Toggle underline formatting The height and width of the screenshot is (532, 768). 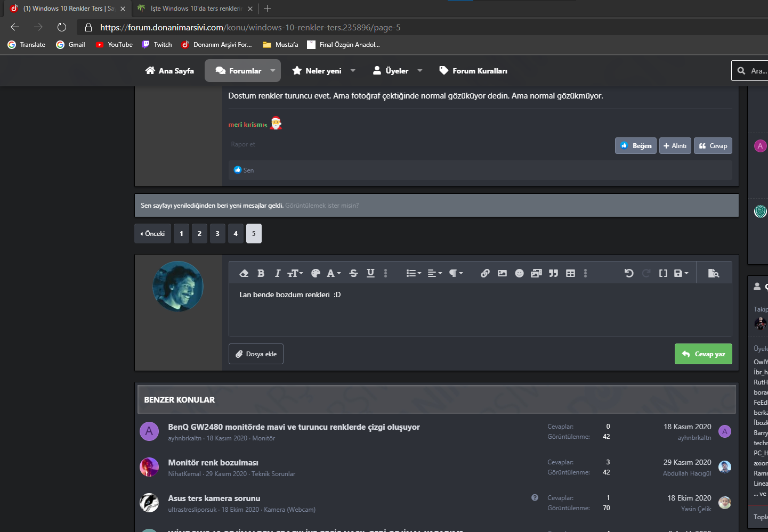point(370,273)
